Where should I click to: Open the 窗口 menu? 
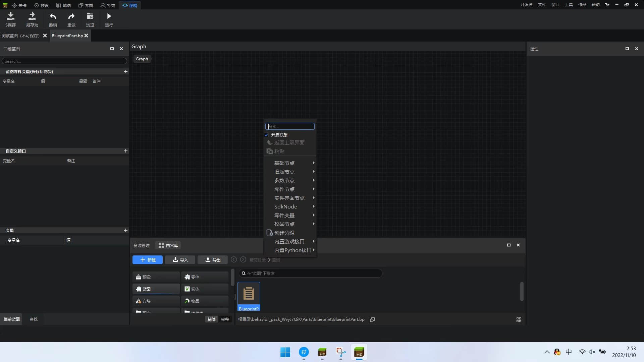pos(555,5)
